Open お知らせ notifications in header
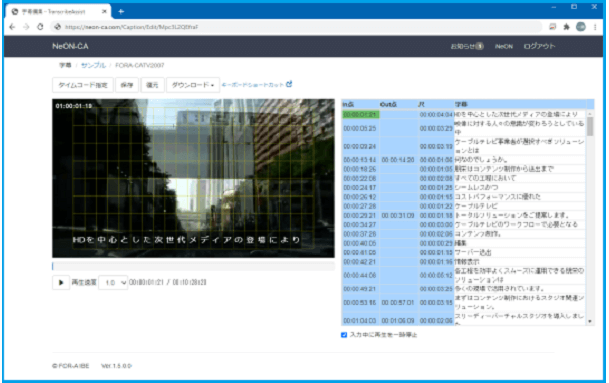609x383 pixels. pyautogui.click(x=467, y=46)
